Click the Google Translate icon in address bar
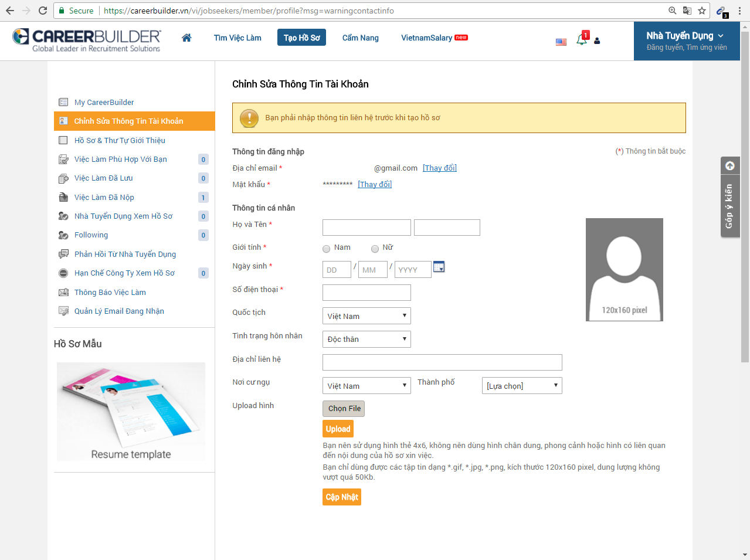750x560 pixels. pyautogui.click(x=687, y=11)
